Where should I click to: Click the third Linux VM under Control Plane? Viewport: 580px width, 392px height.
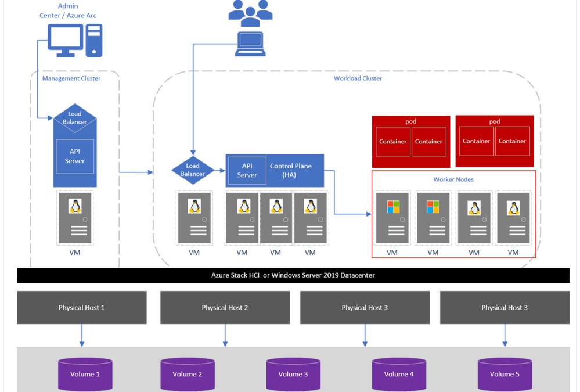[x=311, y=218]
